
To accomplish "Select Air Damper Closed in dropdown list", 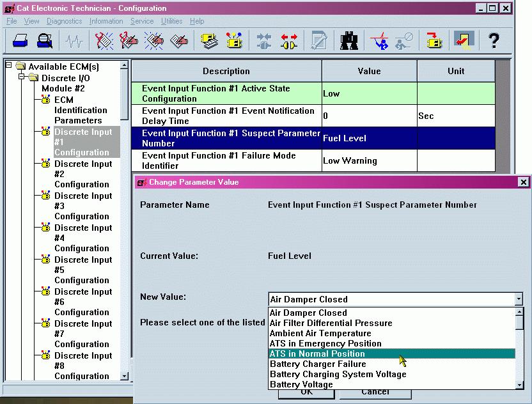I will pyautogui.click(x=392, y=313).
